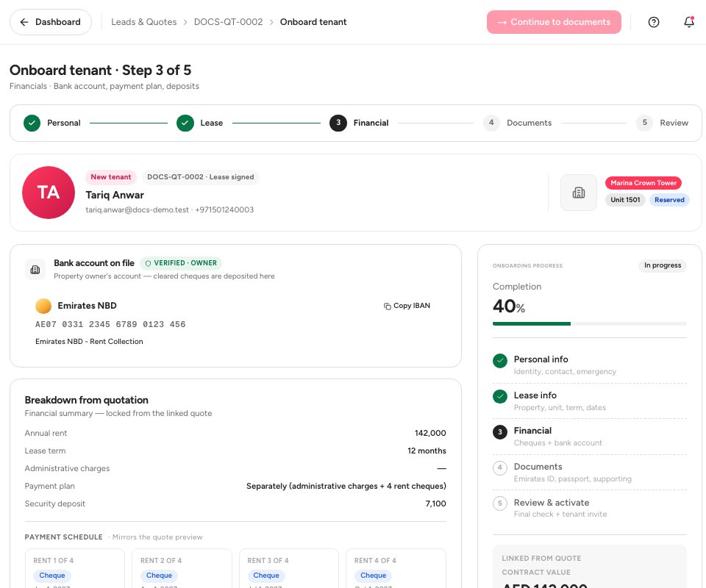706x588 pixels.
Task: Click the Security deposit value 7,100
Action: click(x=436, y=504)
